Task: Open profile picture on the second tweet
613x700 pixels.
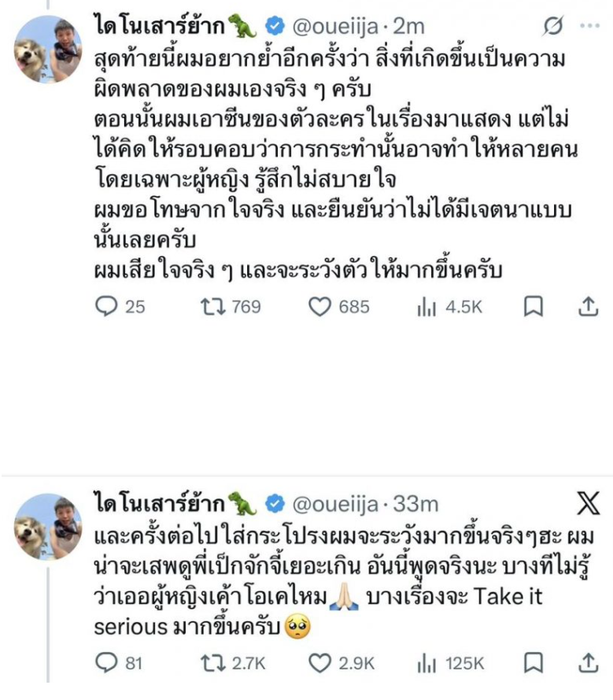Action: [x=49, y=526]
